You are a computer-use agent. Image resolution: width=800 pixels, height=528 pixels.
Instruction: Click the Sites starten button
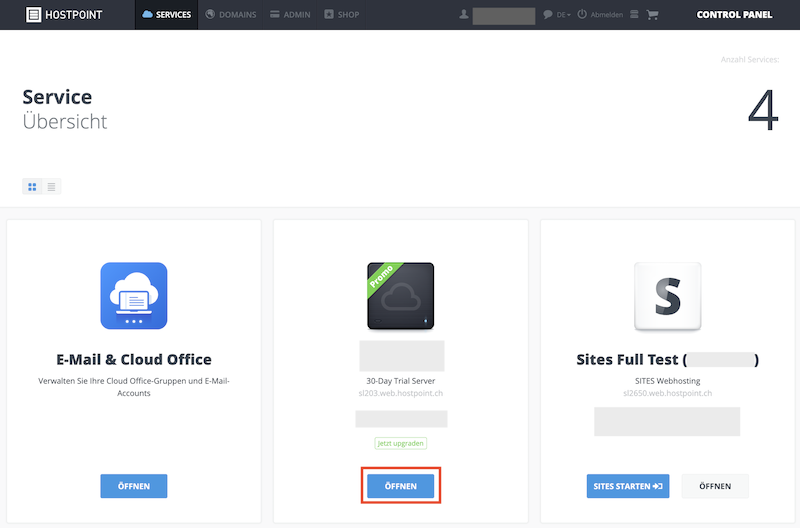click(628, 486)
